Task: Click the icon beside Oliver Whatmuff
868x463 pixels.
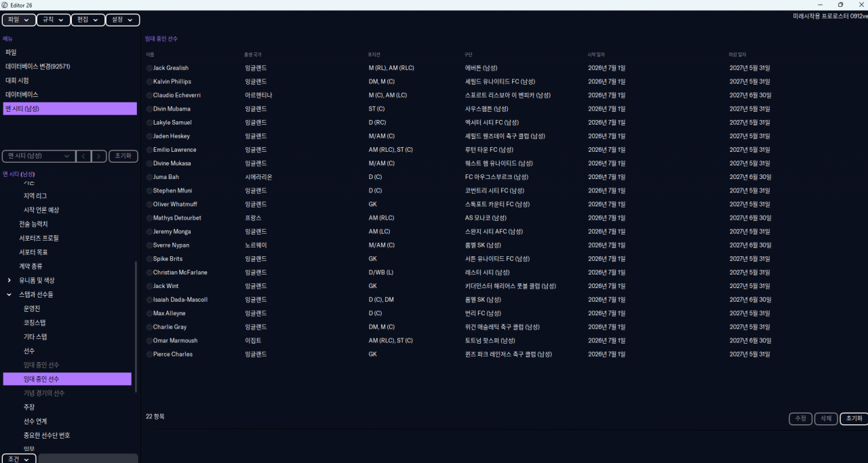Action: (149, 204)
